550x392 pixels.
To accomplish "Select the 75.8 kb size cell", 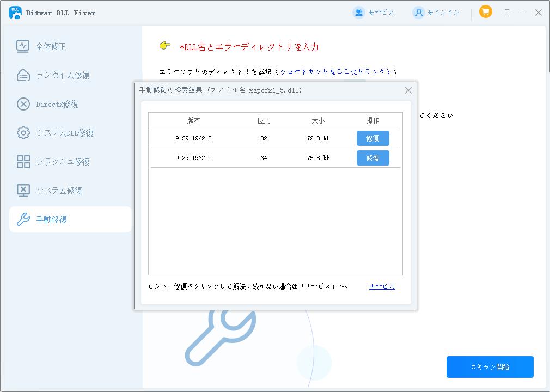I will click(x=318, y=158).
